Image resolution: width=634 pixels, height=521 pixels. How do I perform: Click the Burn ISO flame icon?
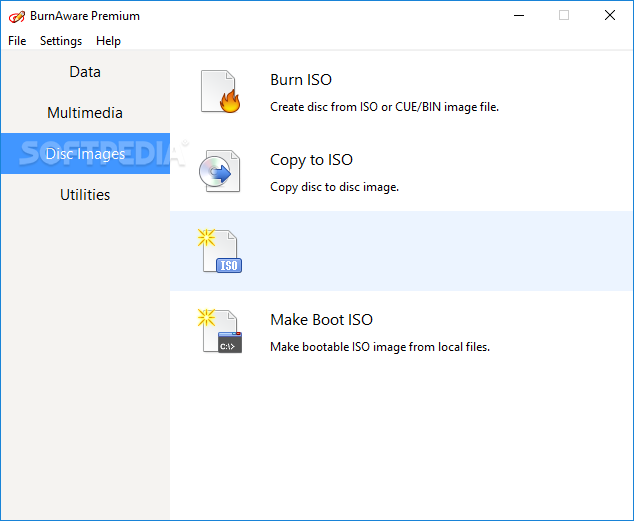[220, 91]
